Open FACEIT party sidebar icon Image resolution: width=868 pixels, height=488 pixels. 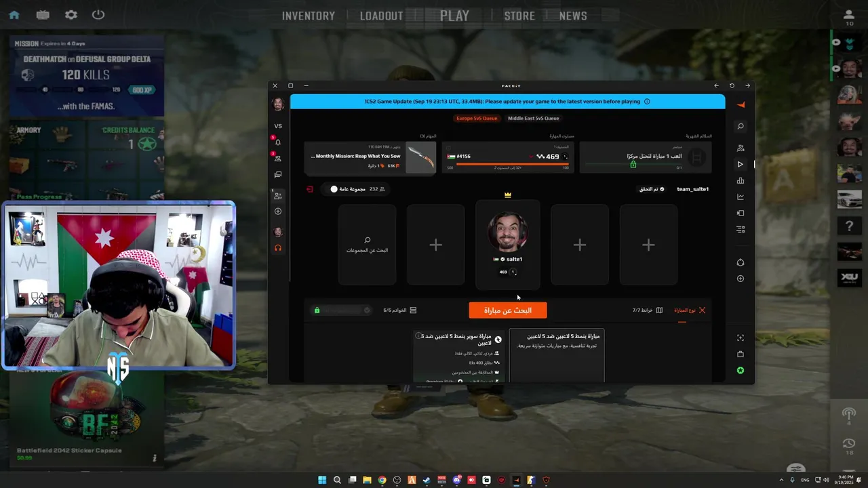click(278, 195)
